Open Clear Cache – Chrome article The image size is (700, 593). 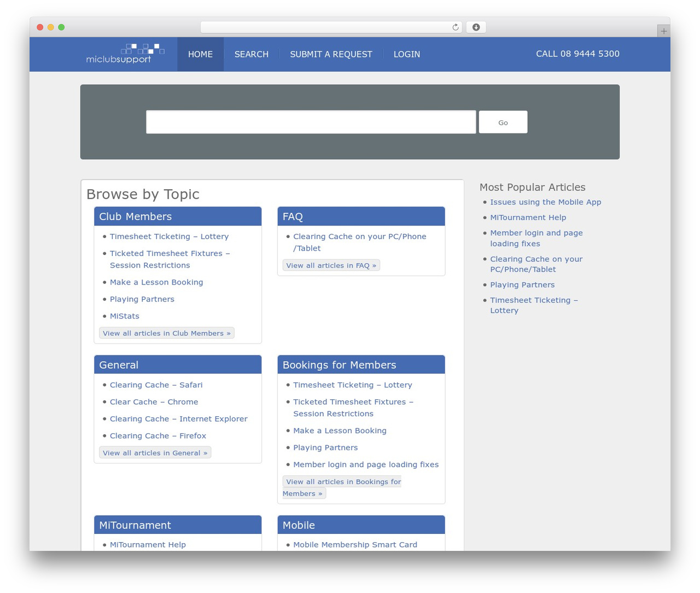click(154, 402)
